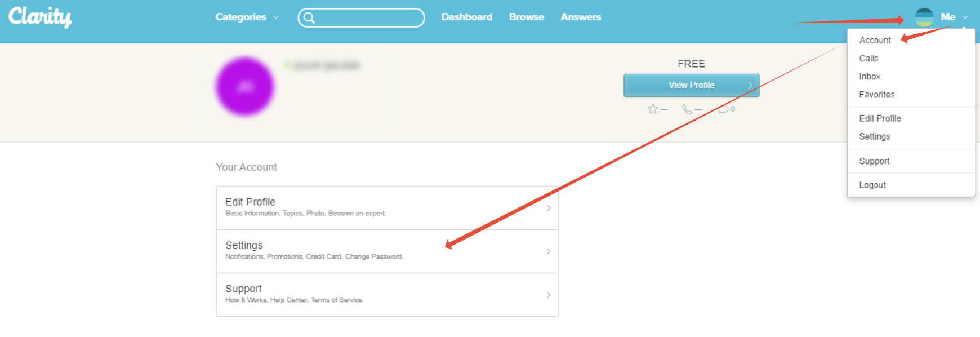Click the star rating icon under View Profile
The image size is (980, 337).
653,109
